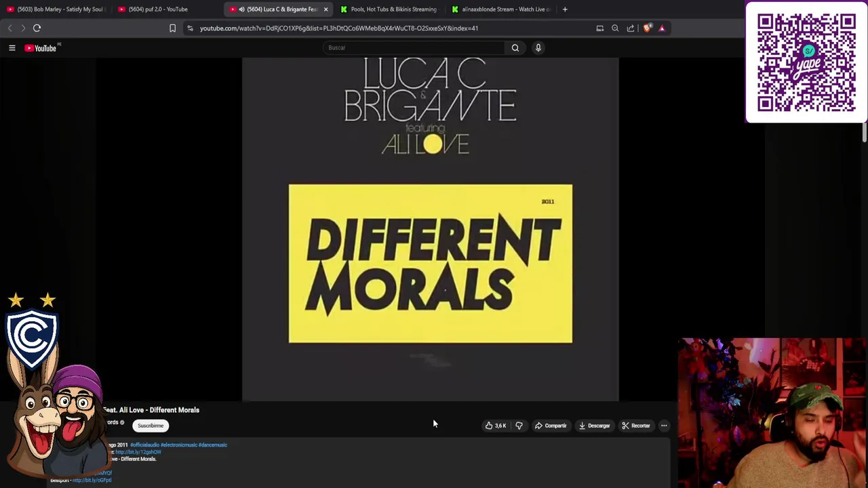
Task: Open the http://bit.ly/12gshQW description link
Action: (x=138, y=452)
